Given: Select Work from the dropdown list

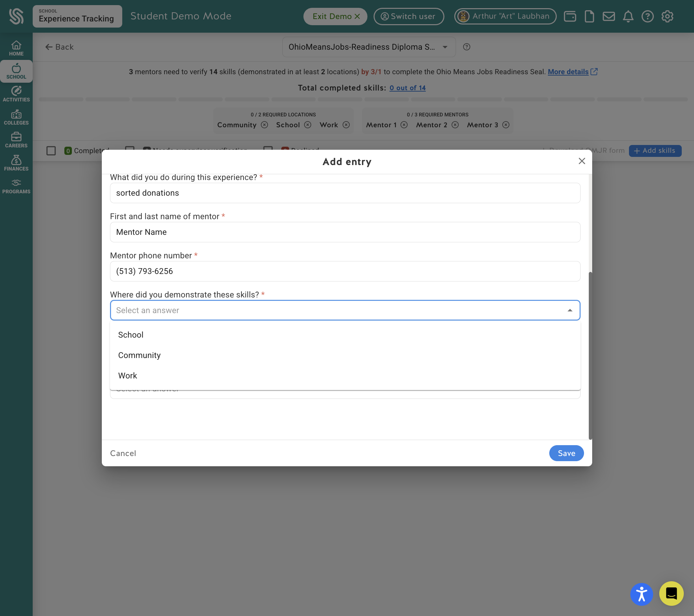Looking at the screenshot, I should [x=345, y=376].
